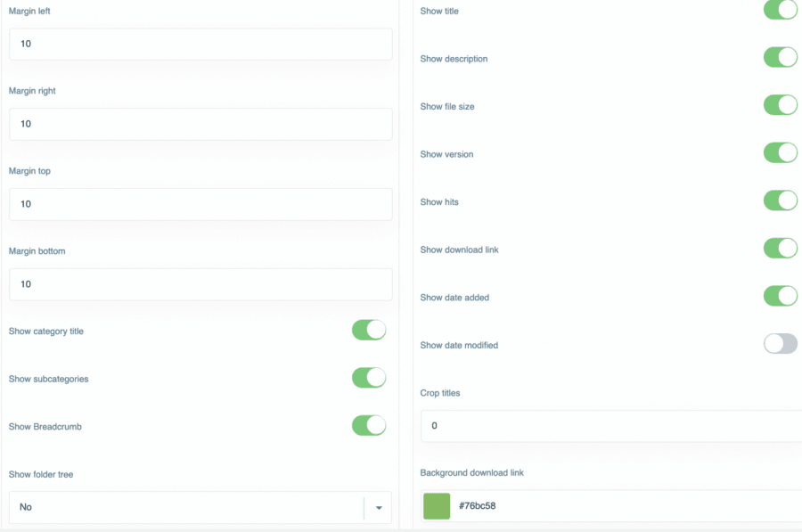Toggle the Show version switch
This screenshot has height=532, width=802.
click(780, 153)
